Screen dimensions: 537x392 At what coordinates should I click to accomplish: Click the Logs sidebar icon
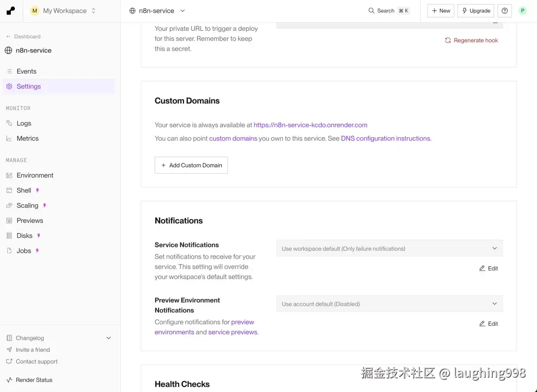9,123
